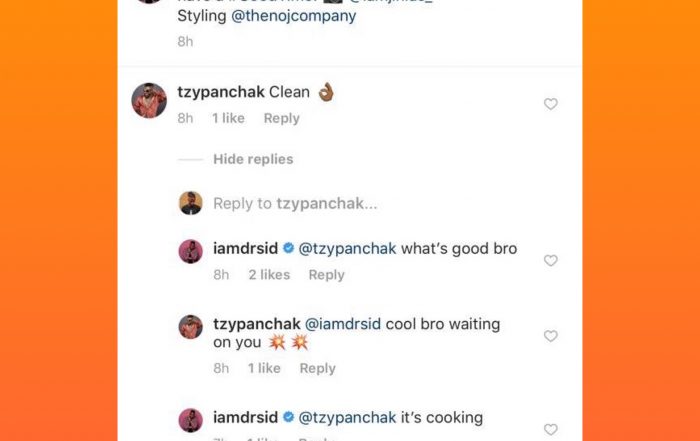
Task: Like the "what's good bro" reply heart
Action: point(550,260)
